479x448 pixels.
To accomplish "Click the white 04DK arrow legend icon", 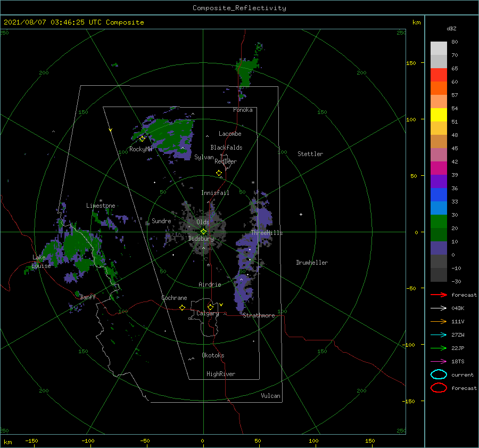I will tap(439, 308).
